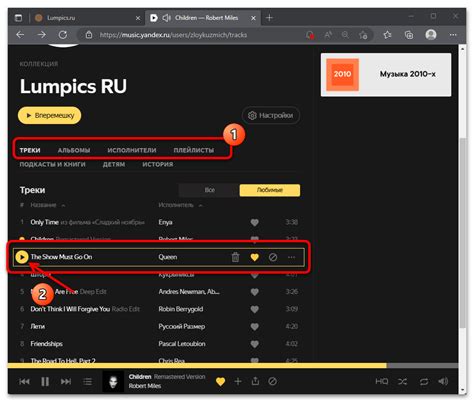Open Музыка 2010-х banner
The width and height of the screenshot is (474, 402).
coord(386,75)
